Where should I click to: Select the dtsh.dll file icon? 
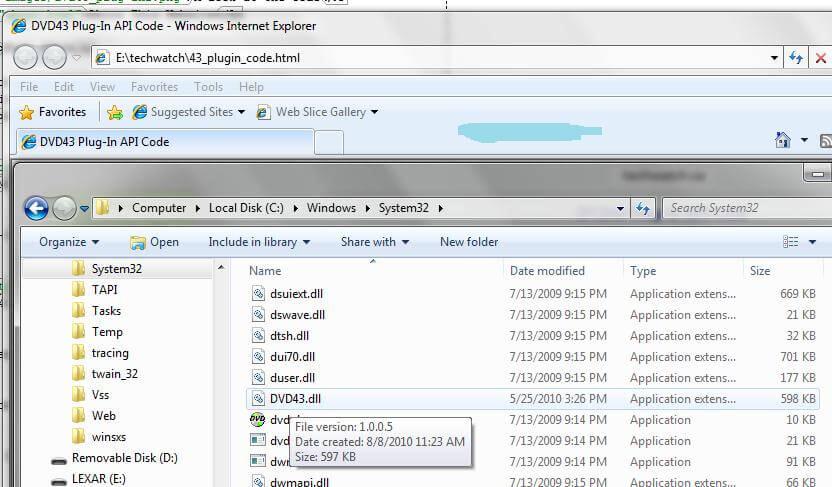pos(258,336)
